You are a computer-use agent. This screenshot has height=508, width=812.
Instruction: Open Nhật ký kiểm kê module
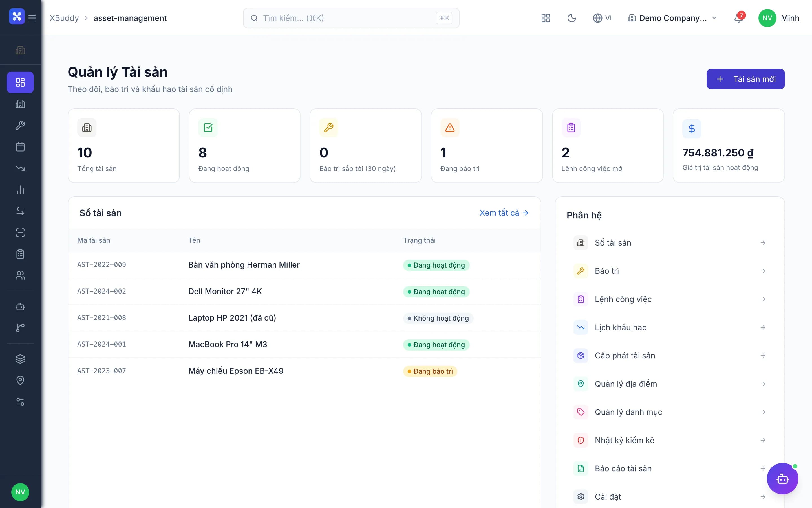click(x=670, y=440)
